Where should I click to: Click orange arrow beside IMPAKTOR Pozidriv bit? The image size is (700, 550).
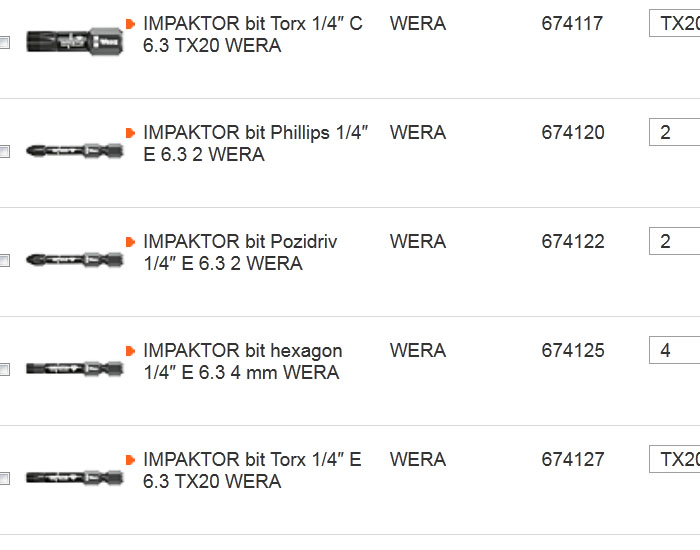pos(130,242)
